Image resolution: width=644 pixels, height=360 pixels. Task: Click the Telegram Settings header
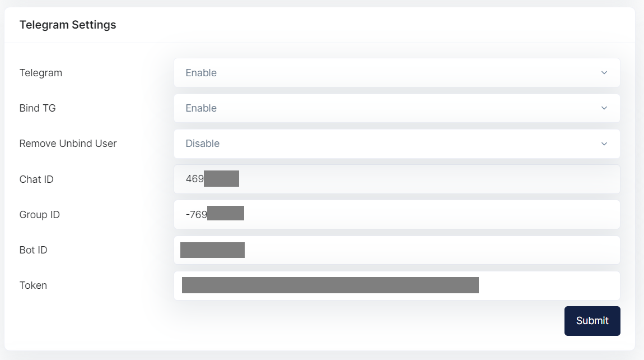pyautogui.click(x=68, y=25)
